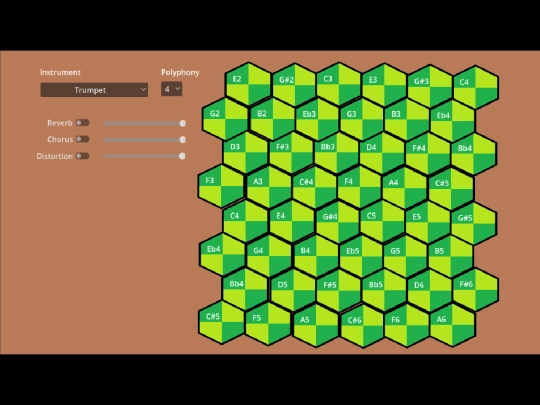Click the C5 hexagon note

tap(382, 221)
